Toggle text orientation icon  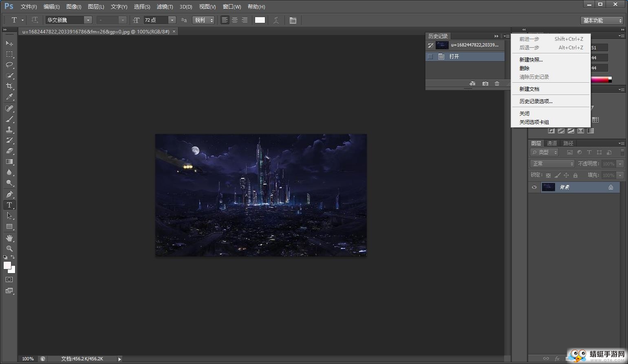click(x=35, y=20)
